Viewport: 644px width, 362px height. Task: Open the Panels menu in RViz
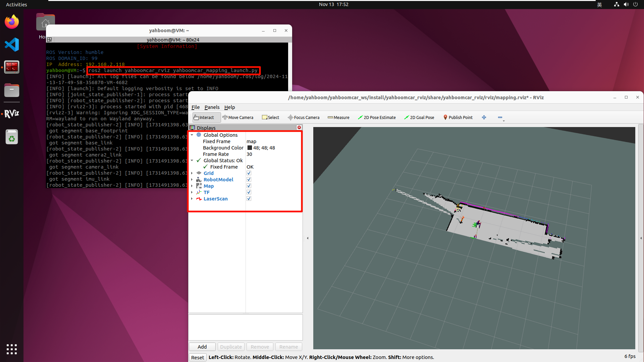point(212,107)
